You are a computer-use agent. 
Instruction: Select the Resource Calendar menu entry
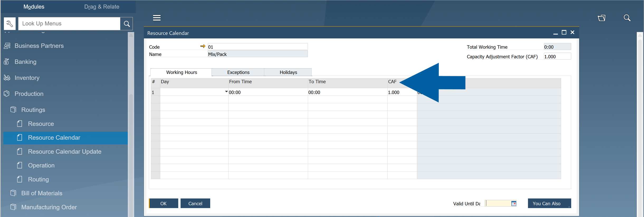(x=65, y=138)
